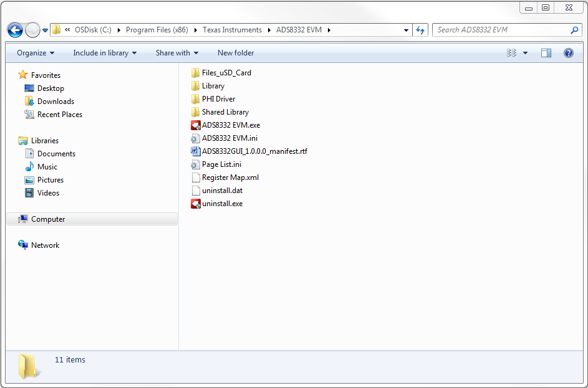Select Computer in the navigation pane
The width and height of the screenshot is (588, 388).
coord(48,219)
